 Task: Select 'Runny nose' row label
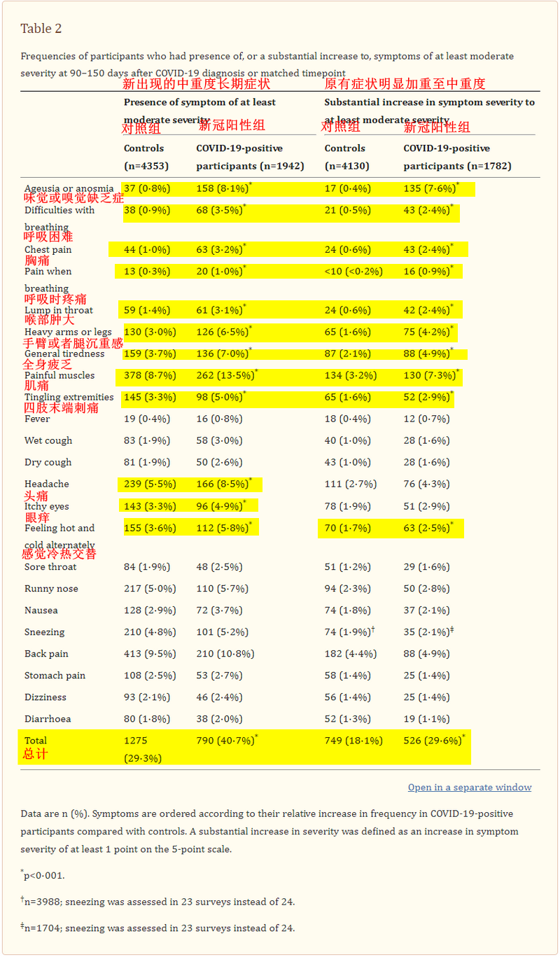51,589
